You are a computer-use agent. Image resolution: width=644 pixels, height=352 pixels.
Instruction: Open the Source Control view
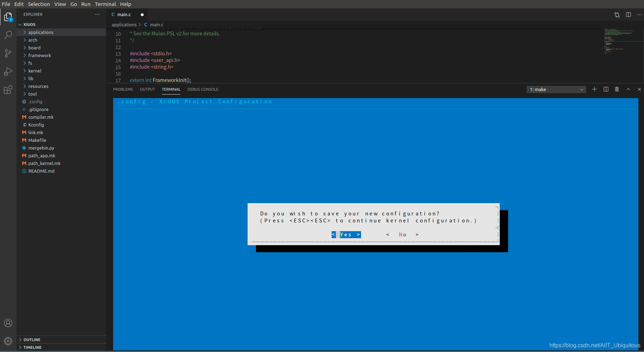tap(8, 53)
